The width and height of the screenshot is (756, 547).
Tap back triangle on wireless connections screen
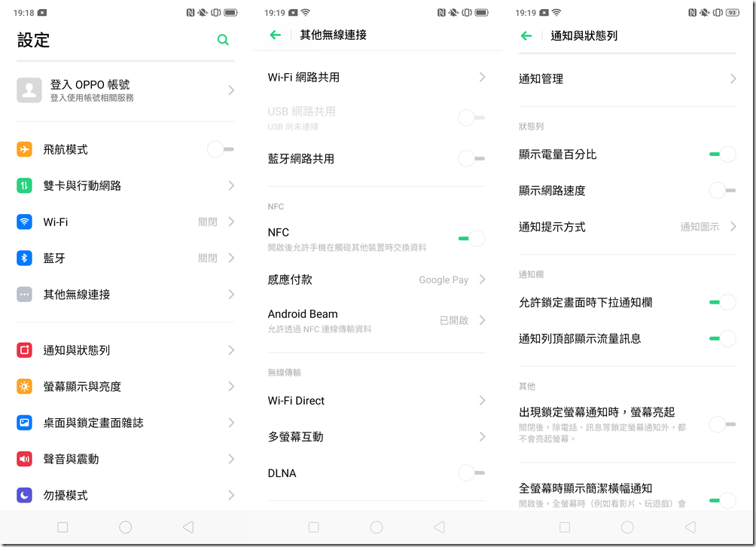[439, 527]
